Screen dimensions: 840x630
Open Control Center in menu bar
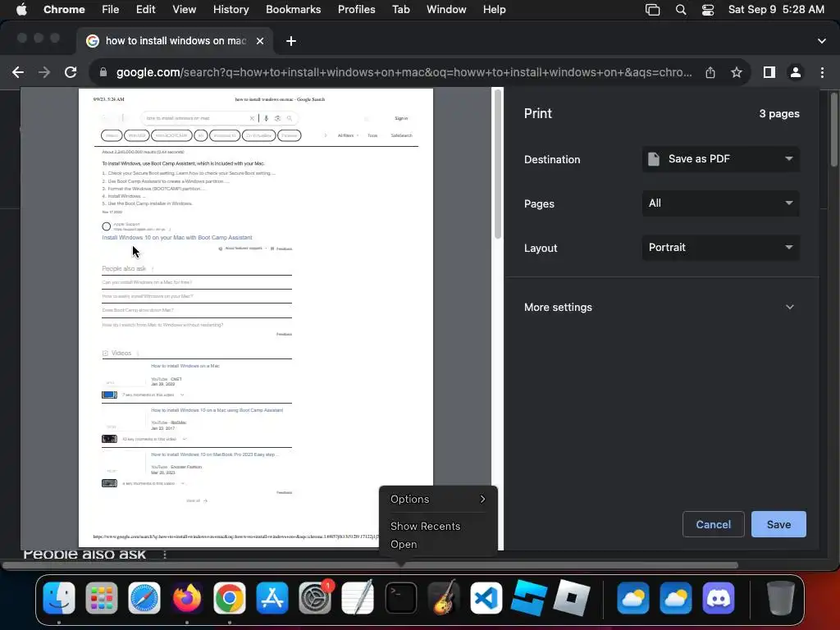[708, 10]
